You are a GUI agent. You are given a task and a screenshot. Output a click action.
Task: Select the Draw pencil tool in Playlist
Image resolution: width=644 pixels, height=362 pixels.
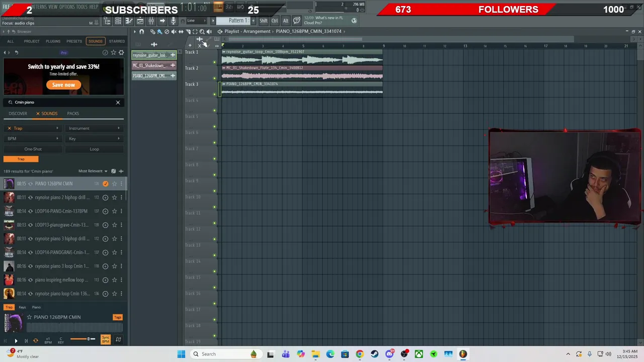(x=152, y=31)
